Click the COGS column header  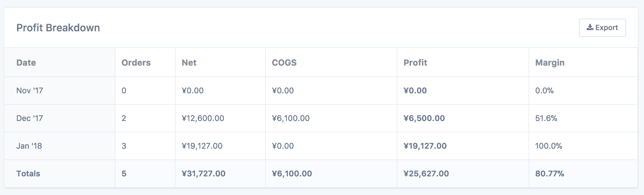pyautogui.click(x=284, y=63)
